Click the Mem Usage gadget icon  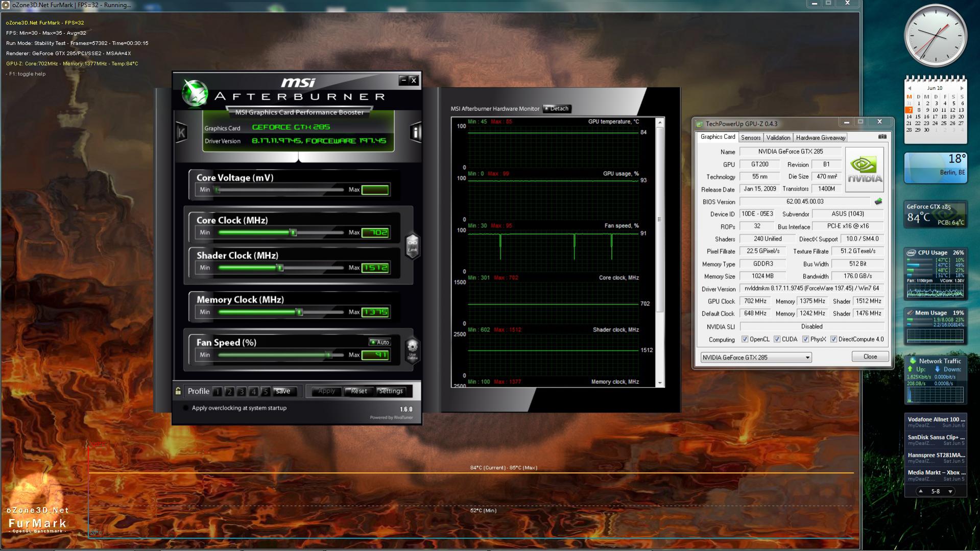tap(910, 313)
